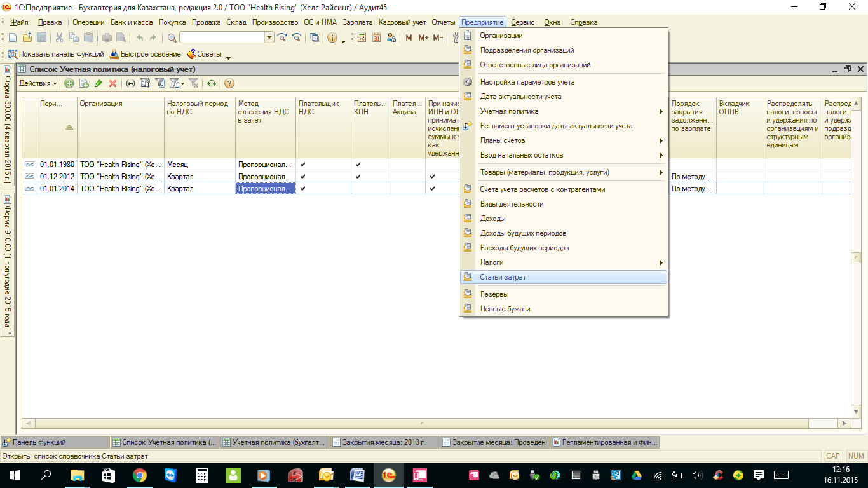868x488 pixels.
Task: Open Google Chrome from the taskbar
Action: pos(139,475)
